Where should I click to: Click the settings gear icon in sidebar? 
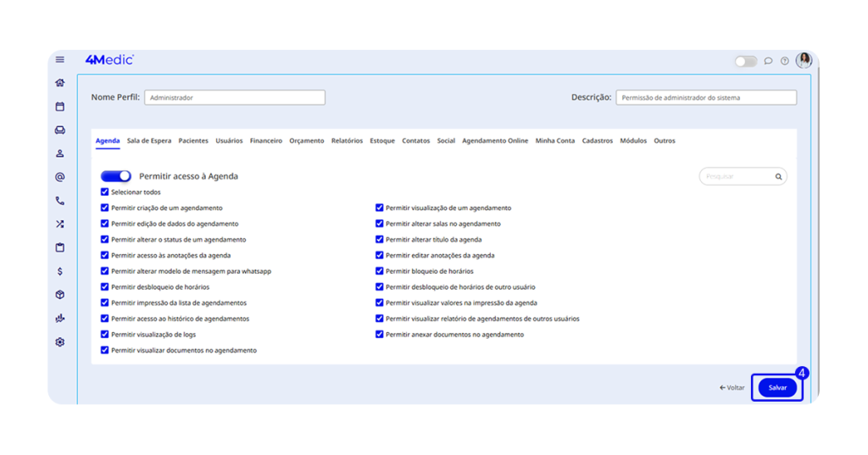[x=60, y=342]
